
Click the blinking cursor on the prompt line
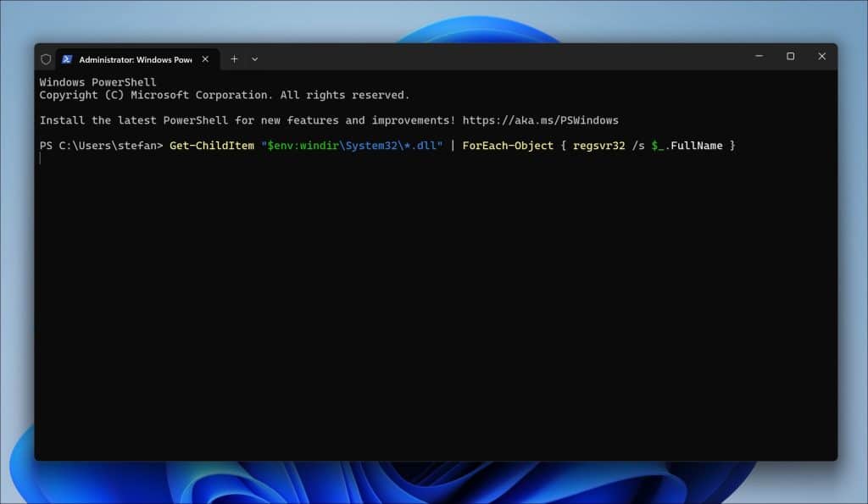point(41,159)
